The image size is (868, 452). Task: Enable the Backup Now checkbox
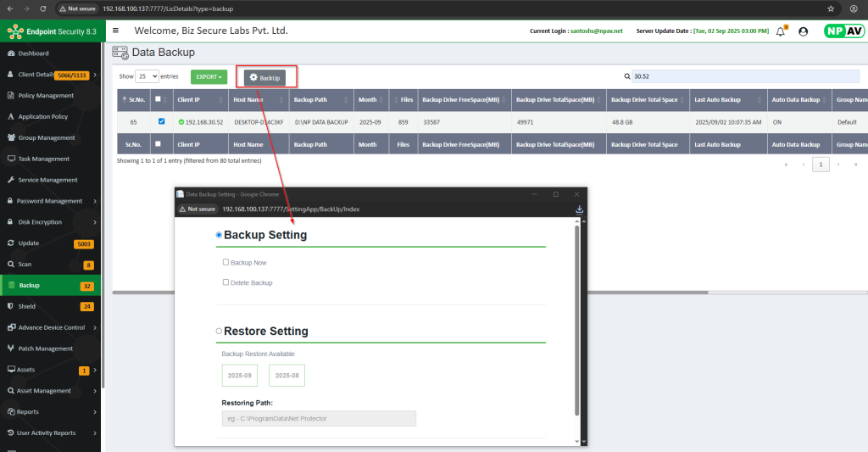225,263
